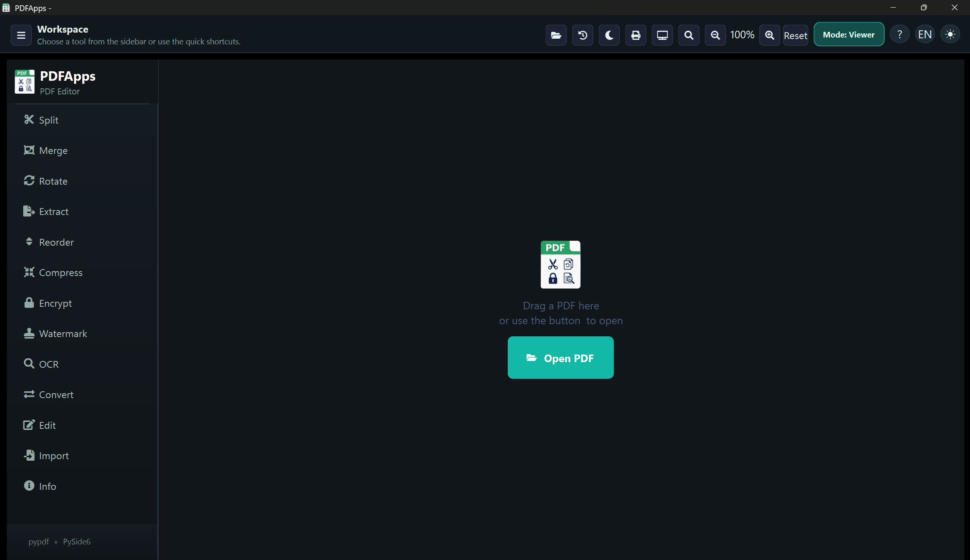
Task: Close the PDFApps window
Action: pos(954,7)
